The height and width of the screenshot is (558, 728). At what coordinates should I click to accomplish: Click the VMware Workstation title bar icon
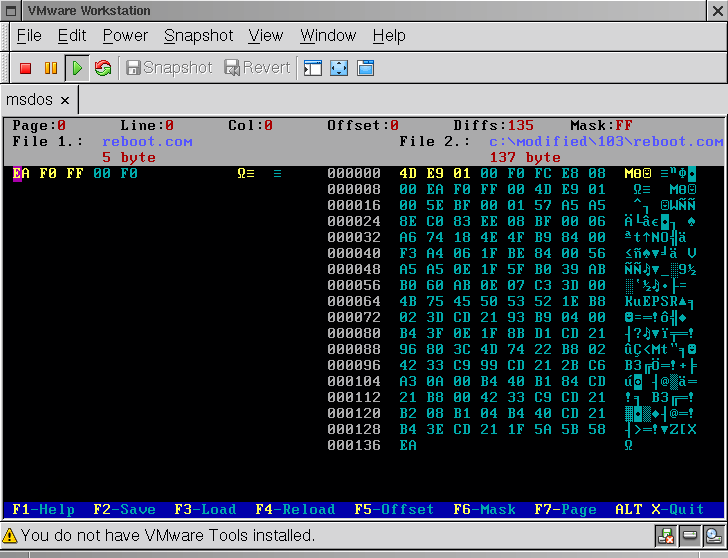click(11, 11)
